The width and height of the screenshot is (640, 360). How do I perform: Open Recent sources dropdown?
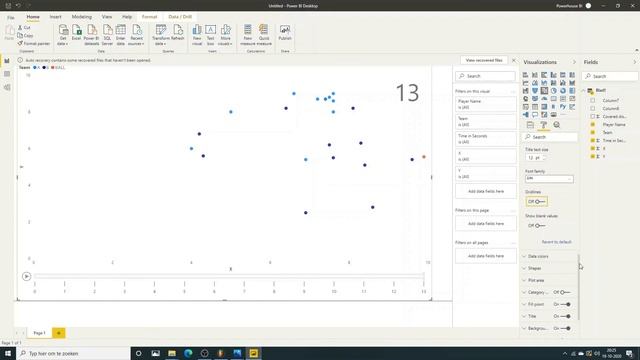click(x=136, y=35)
